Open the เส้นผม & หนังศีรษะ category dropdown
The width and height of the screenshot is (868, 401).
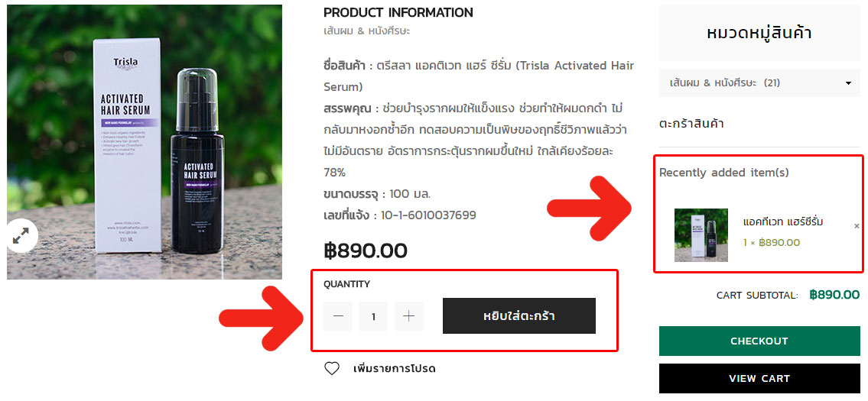pos(760,82)
